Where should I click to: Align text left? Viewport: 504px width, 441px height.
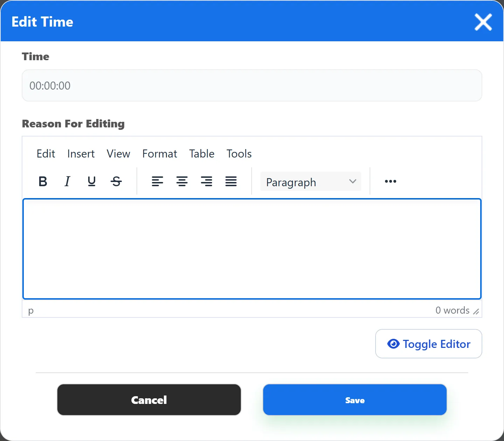point(157,181)
